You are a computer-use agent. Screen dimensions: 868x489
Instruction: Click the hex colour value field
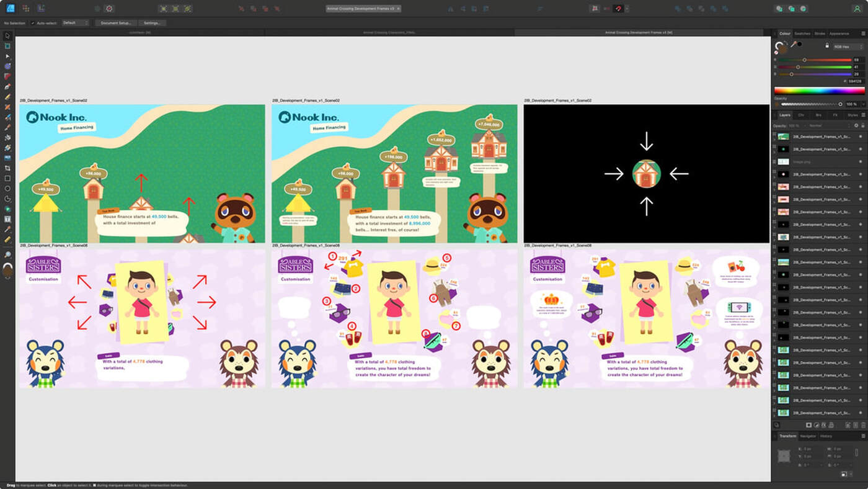855,81
